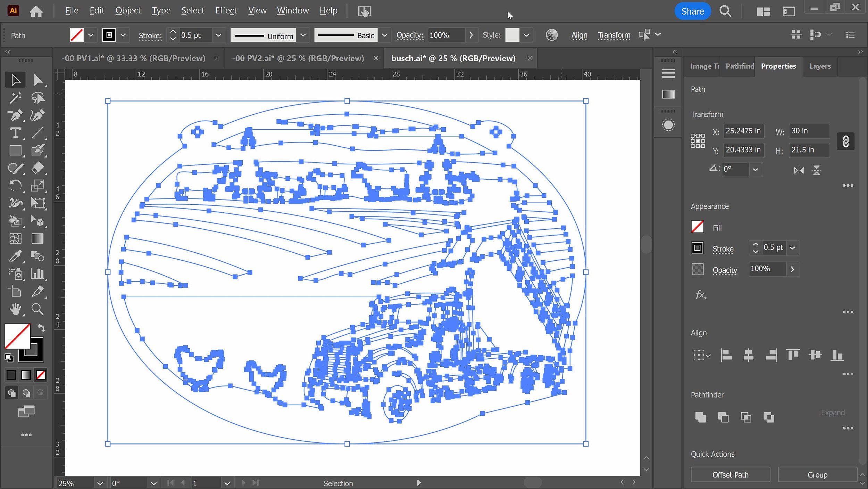Switch to -00 PV1.ai document tab

tap(133, 58)
